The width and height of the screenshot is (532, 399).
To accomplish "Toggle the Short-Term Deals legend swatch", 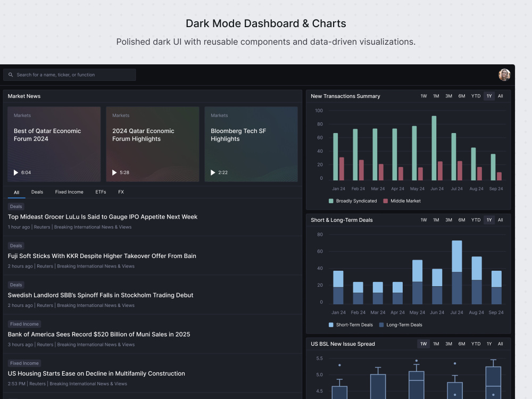I will click(x=331, y=325).
